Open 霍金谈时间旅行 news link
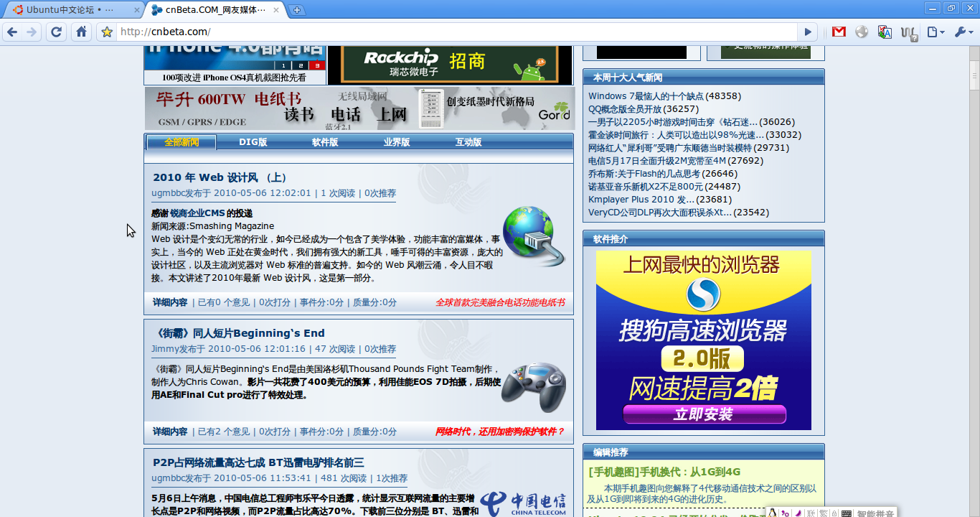Screen dimensions: 980x517 [x=676, y=135]
